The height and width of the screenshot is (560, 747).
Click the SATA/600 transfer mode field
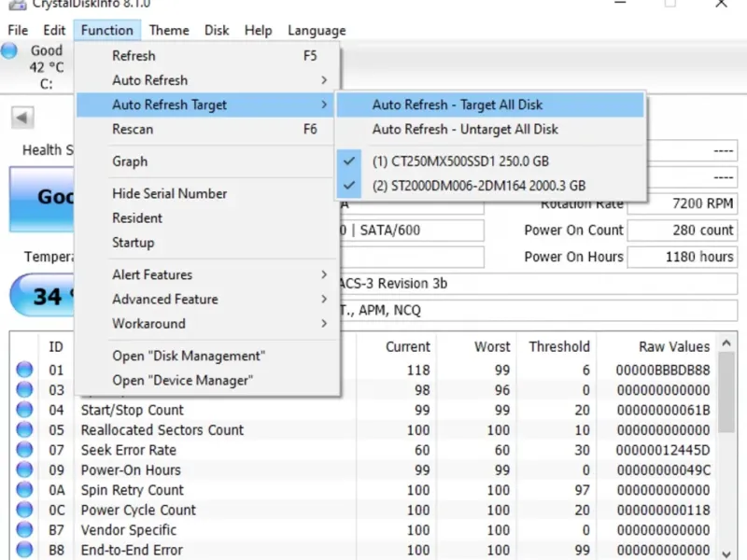tap(412, 231)
